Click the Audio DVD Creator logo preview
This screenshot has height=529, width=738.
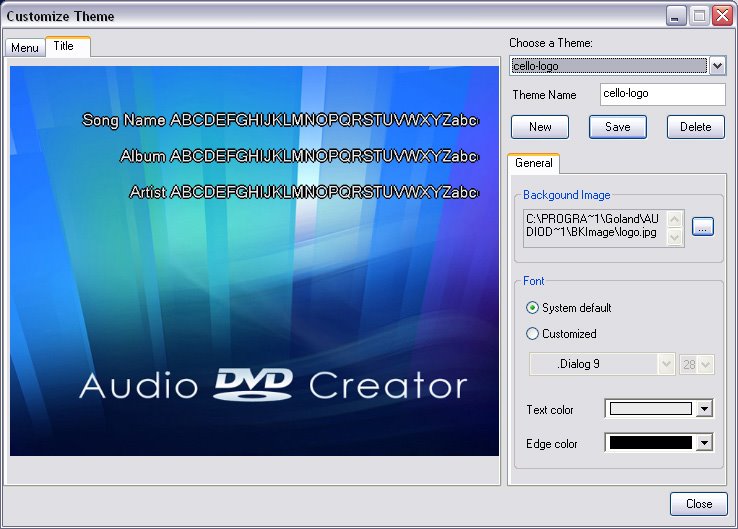point(273,385)
